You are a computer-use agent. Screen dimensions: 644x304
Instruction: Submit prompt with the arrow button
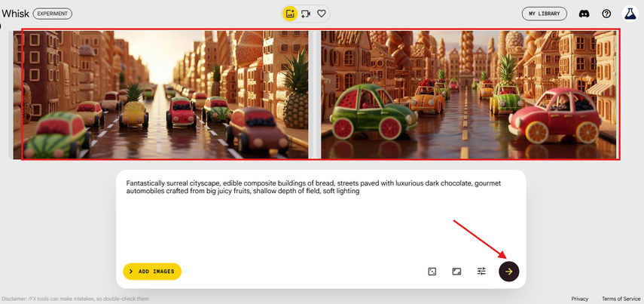point(509,272)
